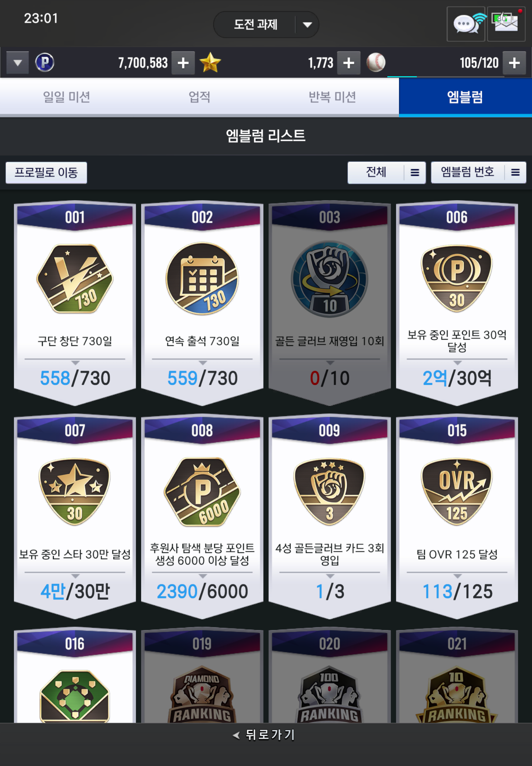
Task: Click the 프로필로 이동 button
Action: click(46, 172)
